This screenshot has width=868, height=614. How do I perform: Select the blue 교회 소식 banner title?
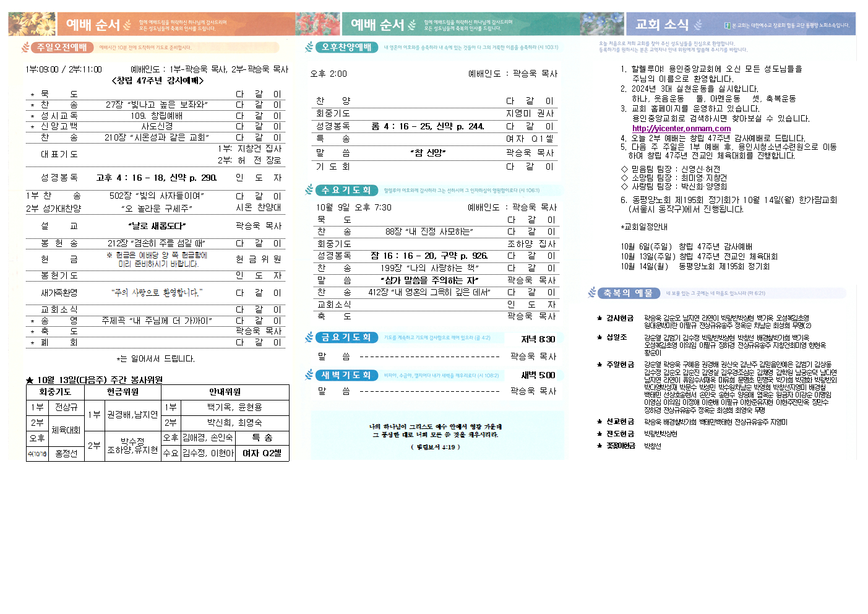[661, 25]
